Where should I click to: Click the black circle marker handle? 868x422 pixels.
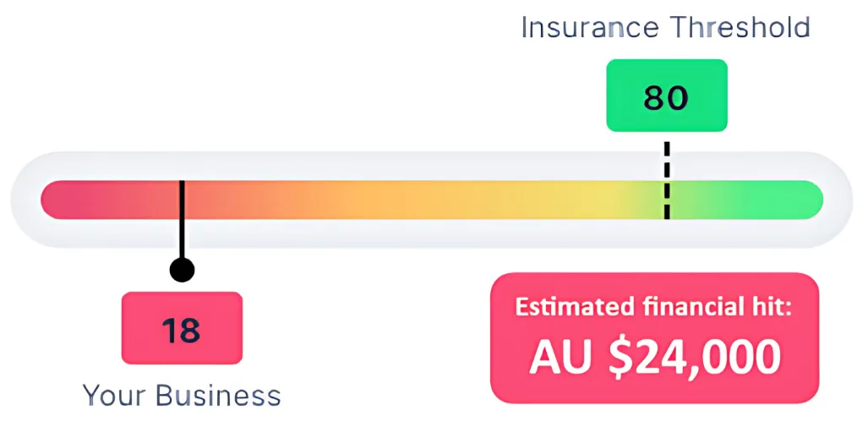(182, 271)
